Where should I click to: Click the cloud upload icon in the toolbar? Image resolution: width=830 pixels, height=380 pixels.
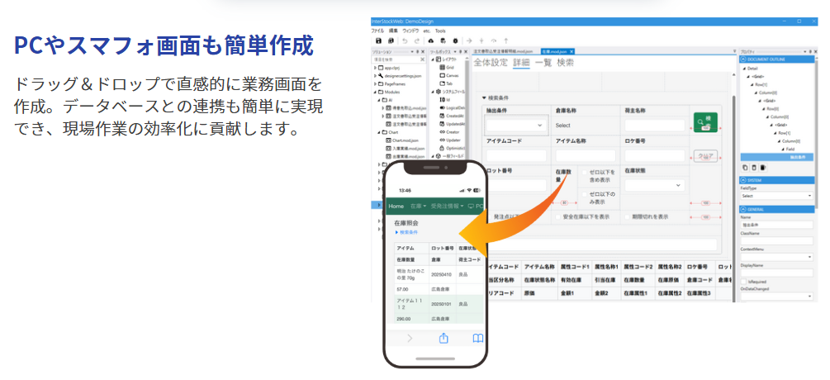431,40
